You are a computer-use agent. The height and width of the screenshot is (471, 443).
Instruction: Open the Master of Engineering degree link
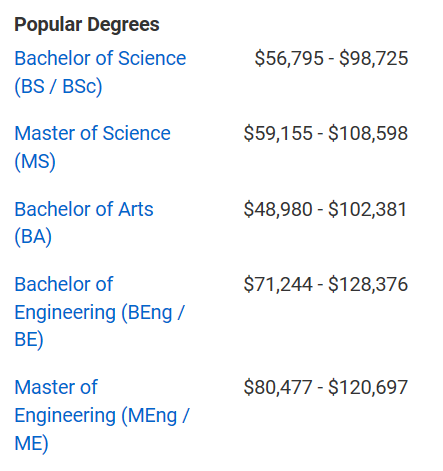tap(102, 415)
